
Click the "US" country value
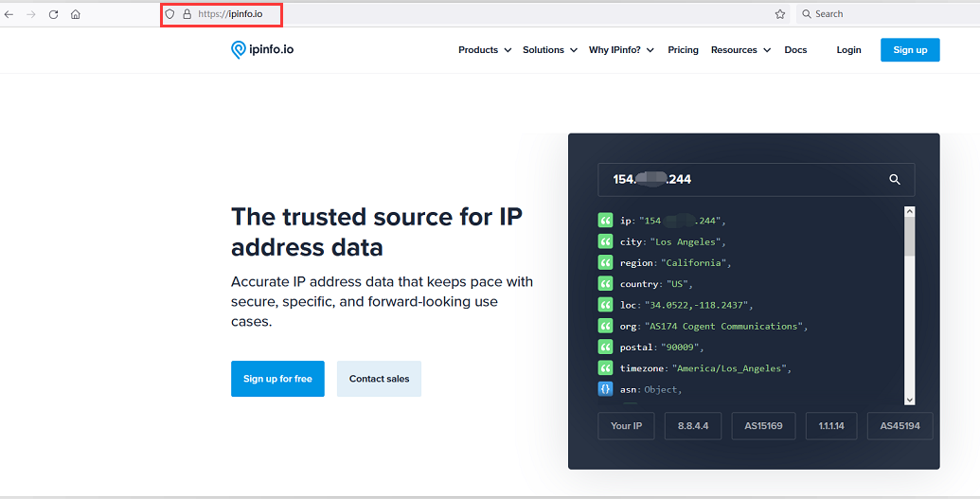tap(677, 284)
